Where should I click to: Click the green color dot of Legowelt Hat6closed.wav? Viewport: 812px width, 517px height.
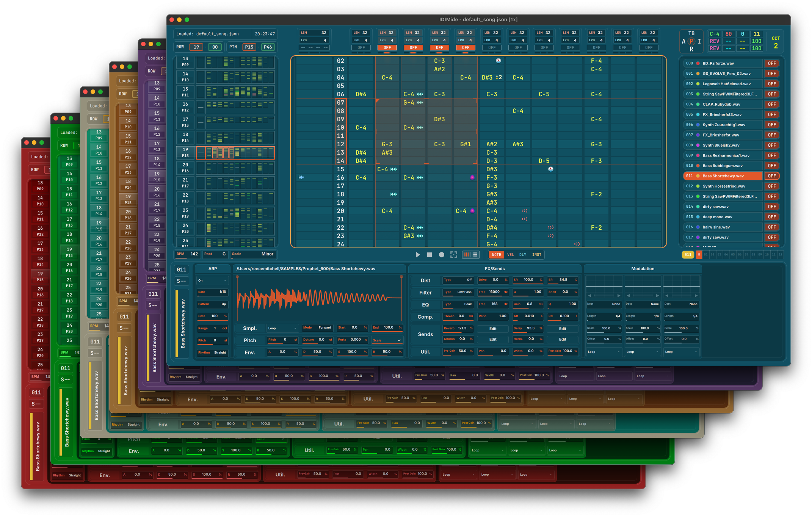698,84
